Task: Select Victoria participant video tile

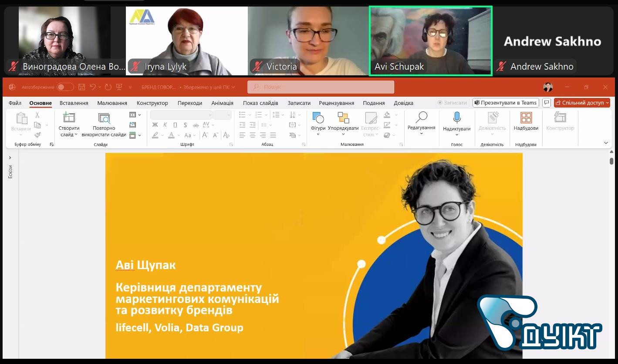Action: 308,41
